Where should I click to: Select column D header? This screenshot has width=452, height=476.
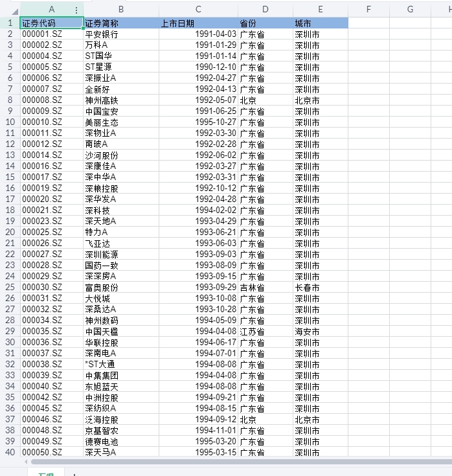pyautogui.click(x=266, y=10)
